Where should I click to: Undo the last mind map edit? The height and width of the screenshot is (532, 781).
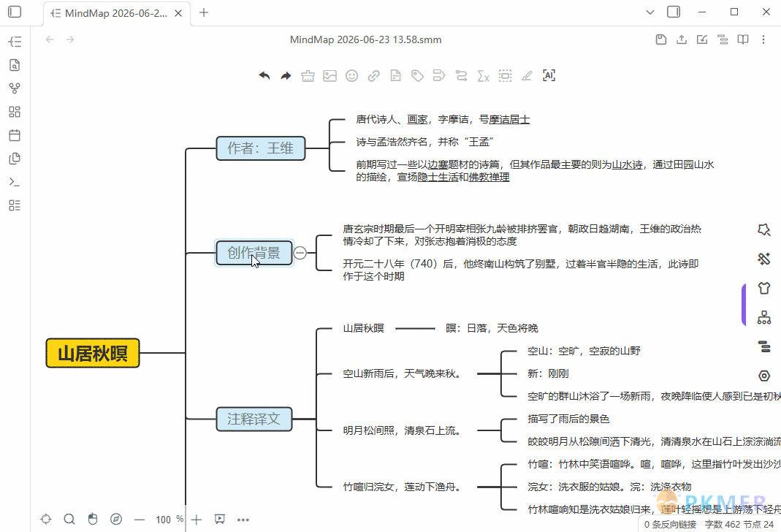click(x=264, y=76)
